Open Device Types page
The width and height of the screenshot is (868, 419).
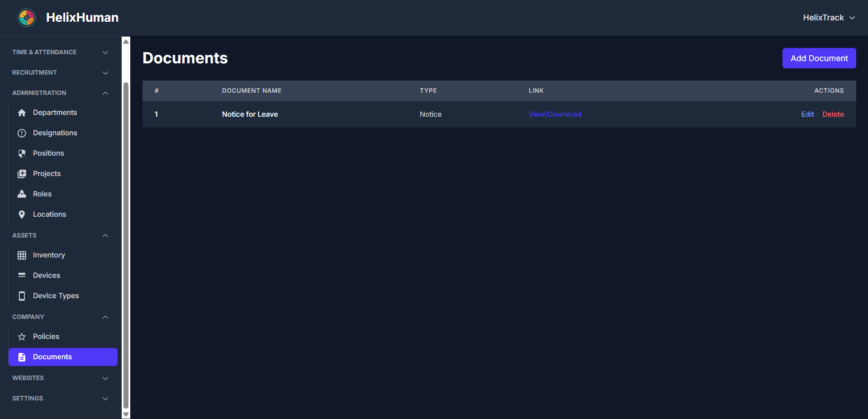click(x=63, y=296)
